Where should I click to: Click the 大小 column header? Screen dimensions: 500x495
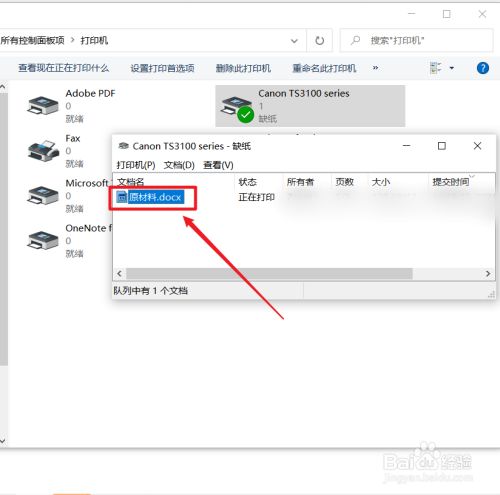coord(398,182)
